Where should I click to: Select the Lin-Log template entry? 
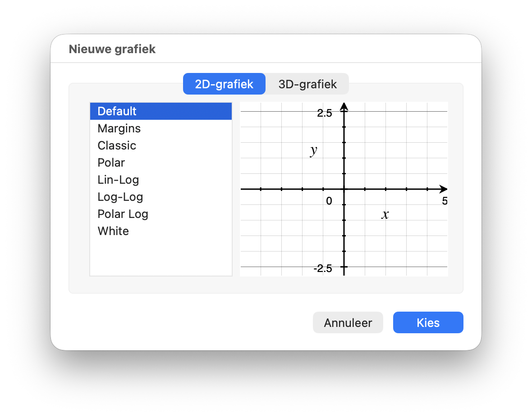[118, 180]
